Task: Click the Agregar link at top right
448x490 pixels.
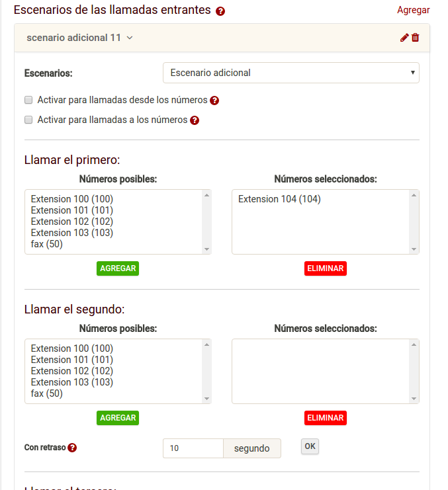Action: click(414, 10)
